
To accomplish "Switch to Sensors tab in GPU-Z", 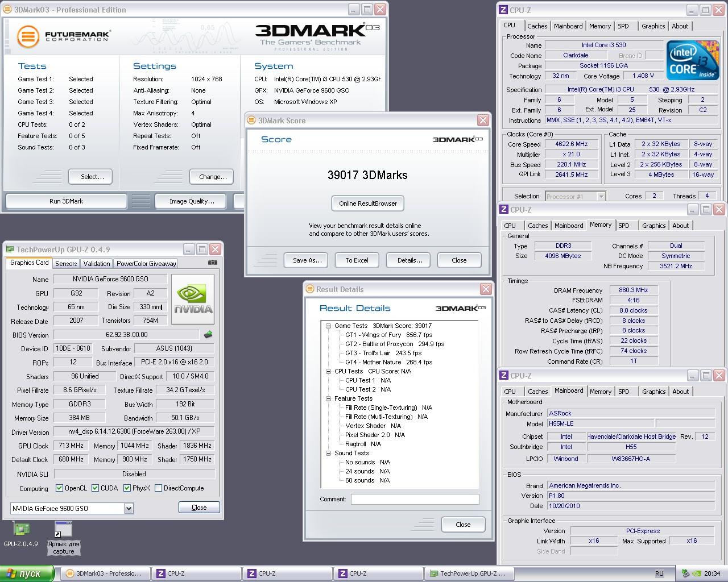I will point(66,263).
